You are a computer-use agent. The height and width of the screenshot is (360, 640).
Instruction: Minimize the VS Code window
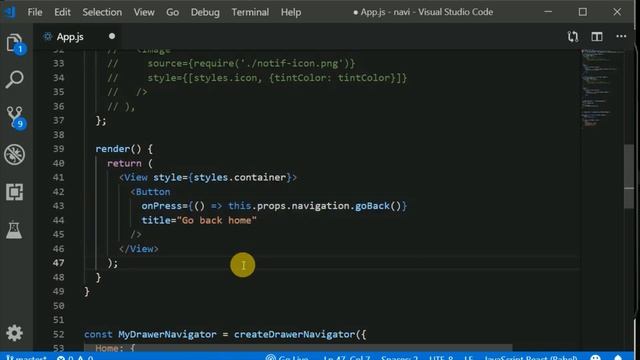(x=548, y=12)
